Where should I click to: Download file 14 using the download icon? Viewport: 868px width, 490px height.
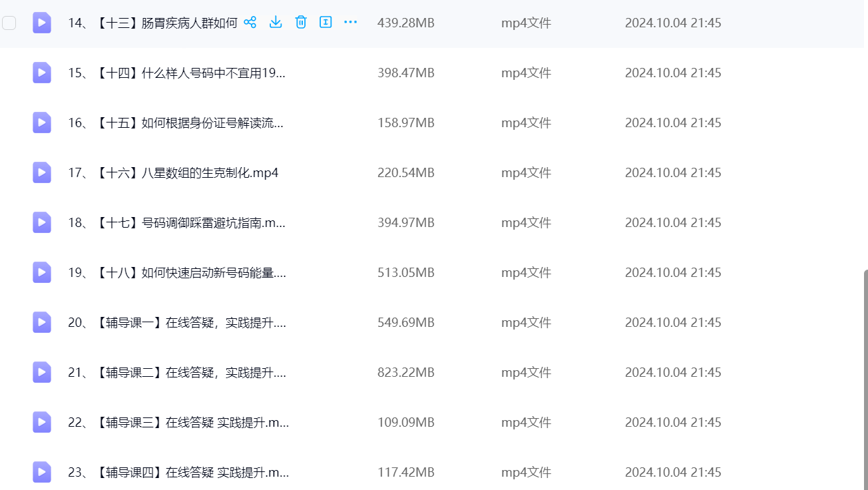276,23
